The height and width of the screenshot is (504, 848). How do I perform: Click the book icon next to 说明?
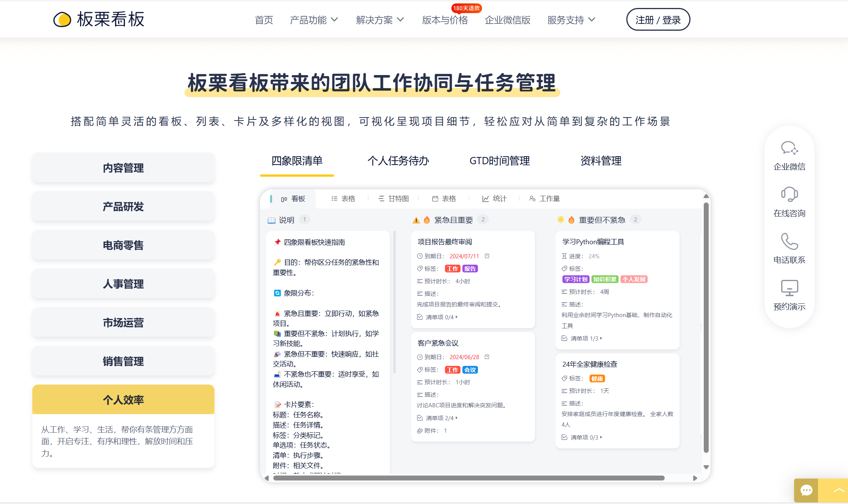tap(271, 220)
